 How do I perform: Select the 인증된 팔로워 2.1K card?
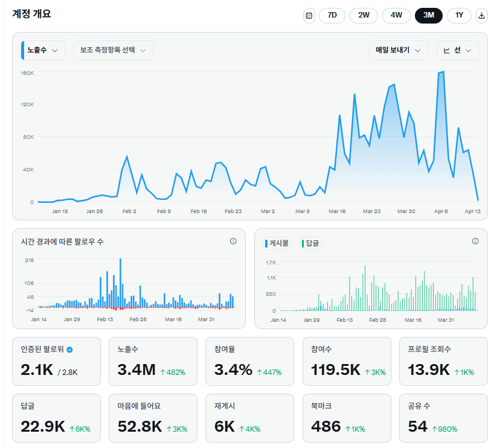[56, 362]
